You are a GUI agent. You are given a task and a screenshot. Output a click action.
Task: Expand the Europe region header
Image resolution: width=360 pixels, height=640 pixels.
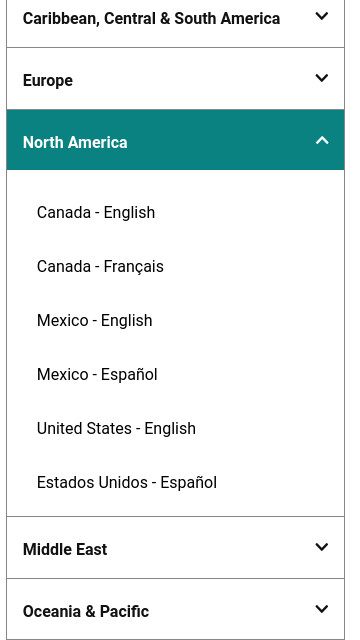(x=176, y=79)
